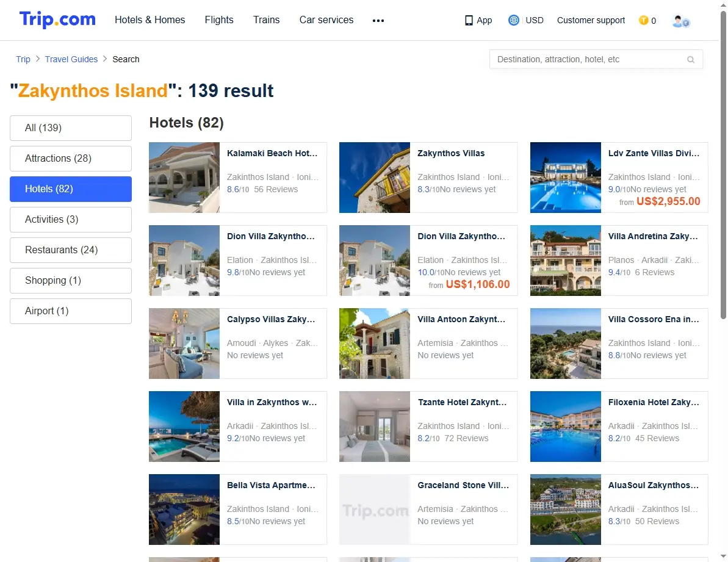
Task: Open Kalamaki Beach Hotel photo
Action: [x=184, y=178]
